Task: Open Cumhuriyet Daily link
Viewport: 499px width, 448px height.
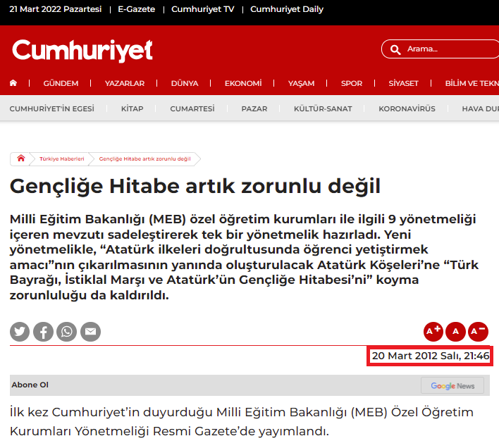Action: [287, 9]
